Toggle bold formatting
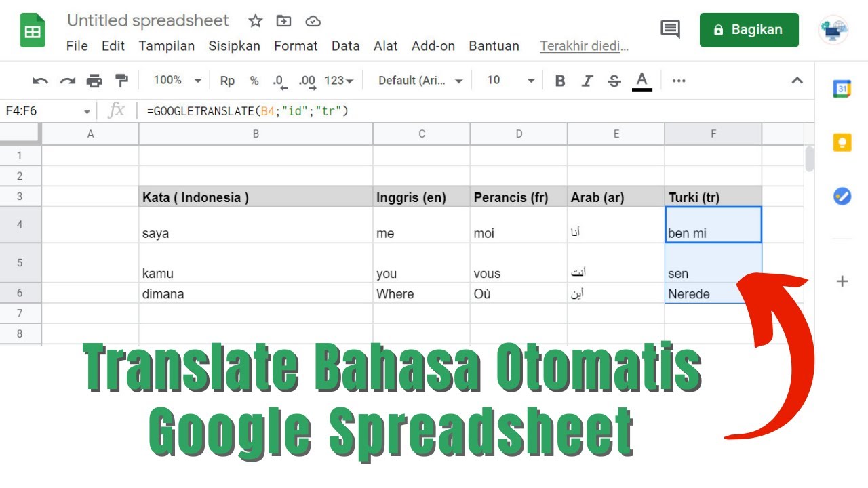The width and height of the screenshot is (868, 488). [x=560, y=81]
